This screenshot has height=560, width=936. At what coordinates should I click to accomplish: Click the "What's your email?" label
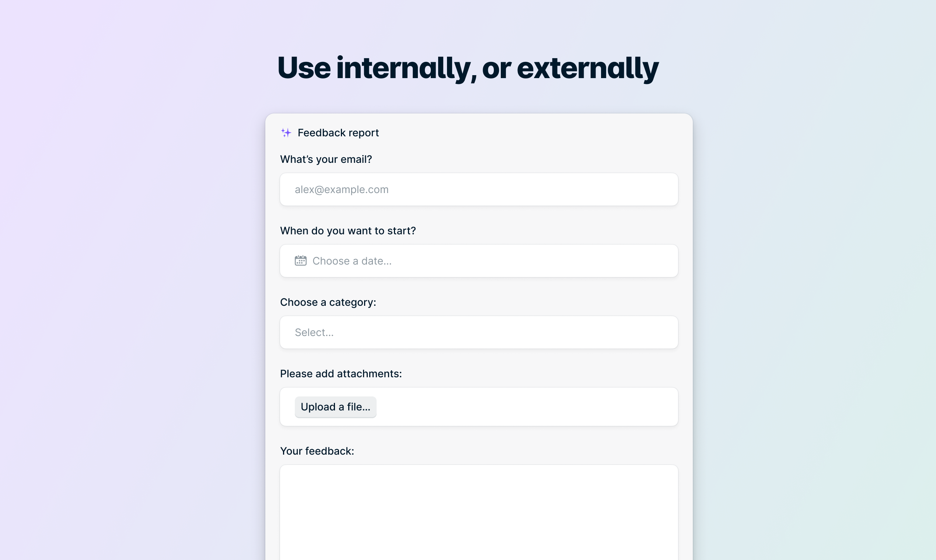326,159
